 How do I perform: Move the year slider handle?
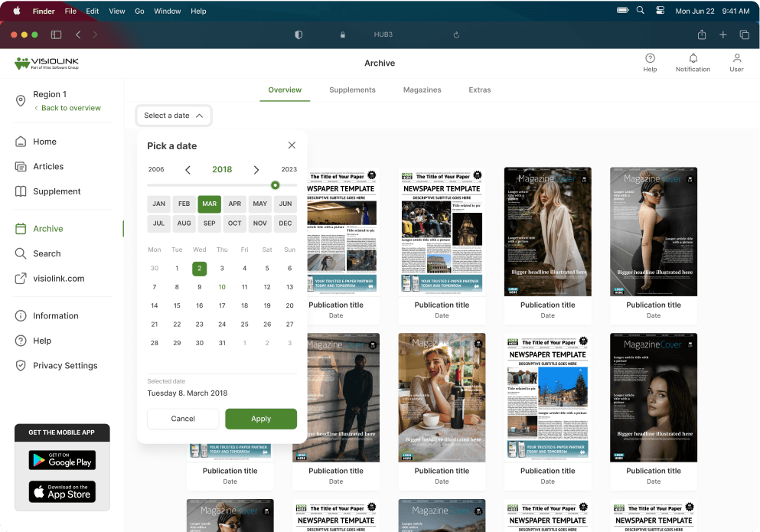pyautogui.click(x=276, y=185)
